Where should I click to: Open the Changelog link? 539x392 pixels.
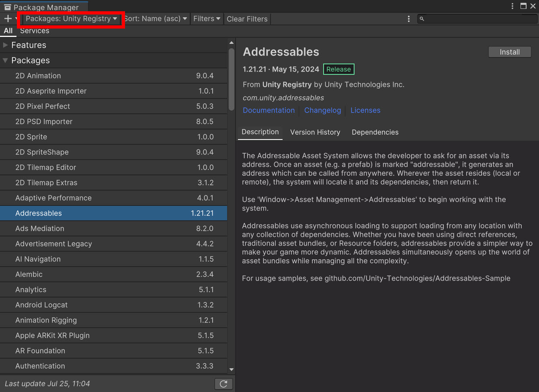coord(322,110)
